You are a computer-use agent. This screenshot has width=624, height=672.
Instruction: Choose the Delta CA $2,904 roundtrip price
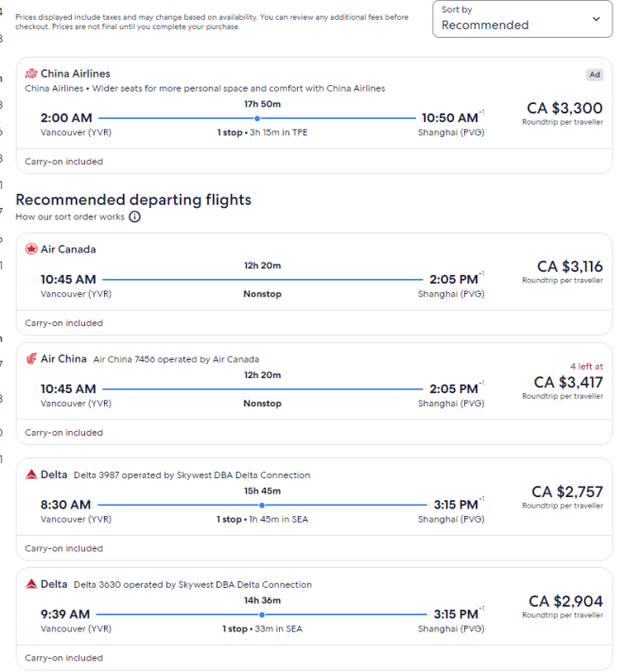[x=565, y=602]
